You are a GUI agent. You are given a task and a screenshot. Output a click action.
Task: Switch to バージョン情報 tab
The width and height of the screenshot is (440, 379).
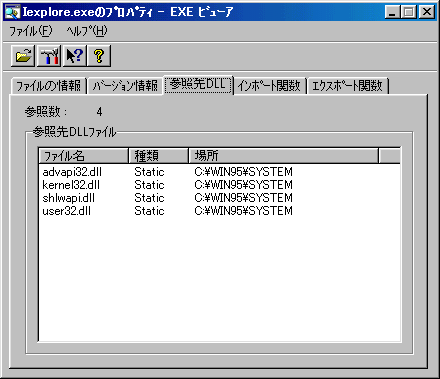click(125, 86)
